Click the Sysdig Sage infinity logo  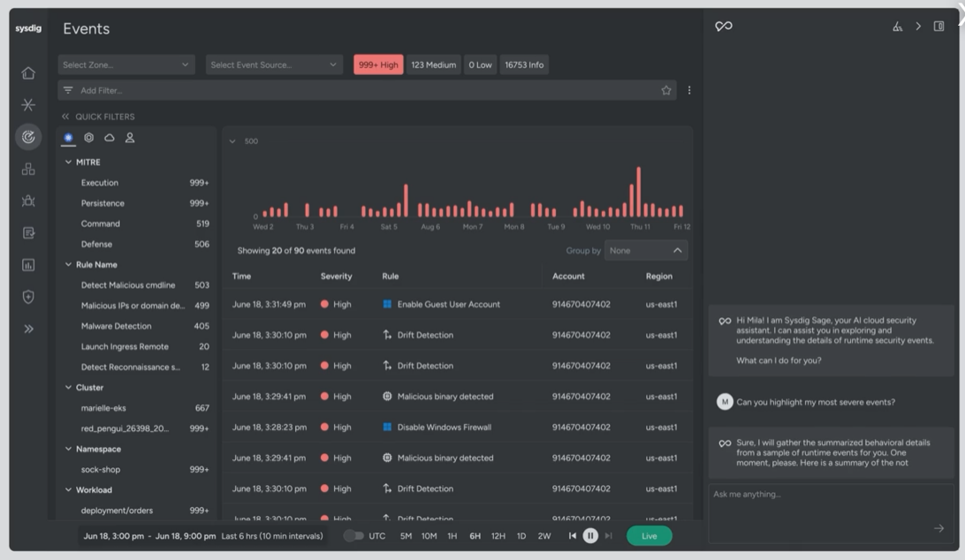click(724, 26)
